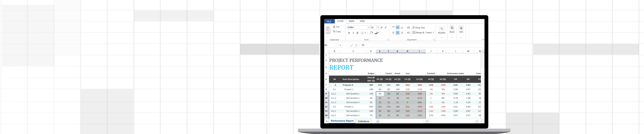
Task: Click the Copy button
Action: coord(337,32)
